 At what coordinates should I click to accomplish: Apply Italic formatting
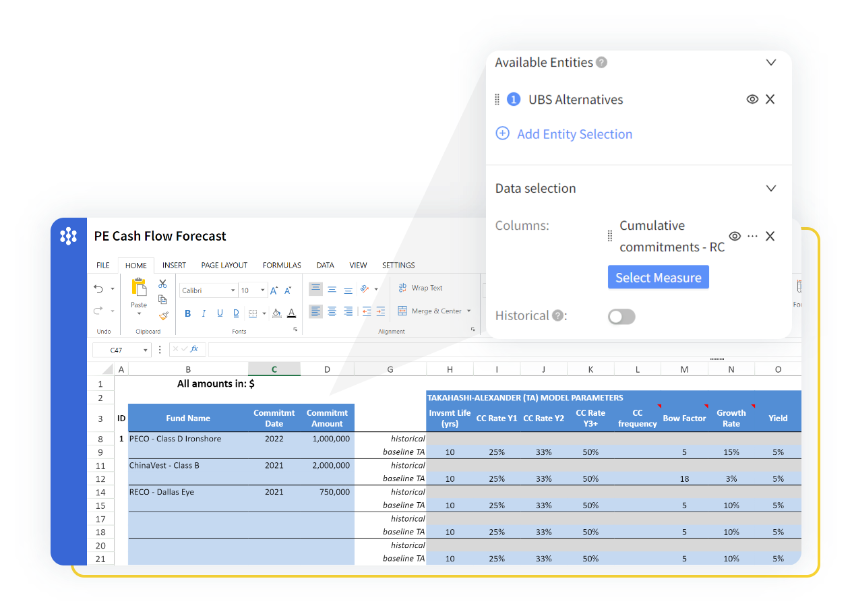(x=204, y=314)
